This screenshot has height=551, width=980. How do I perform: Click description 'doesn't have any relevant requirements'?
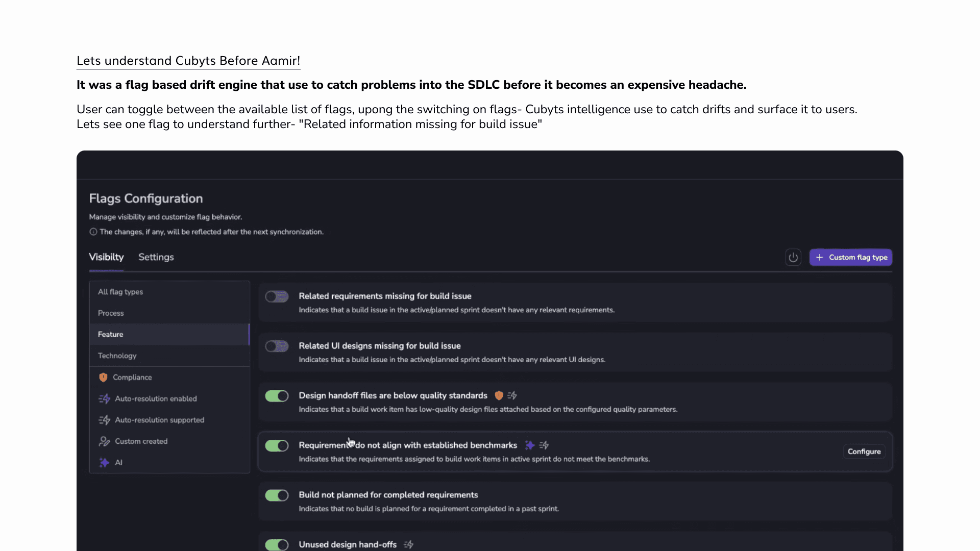pos(457,310)
